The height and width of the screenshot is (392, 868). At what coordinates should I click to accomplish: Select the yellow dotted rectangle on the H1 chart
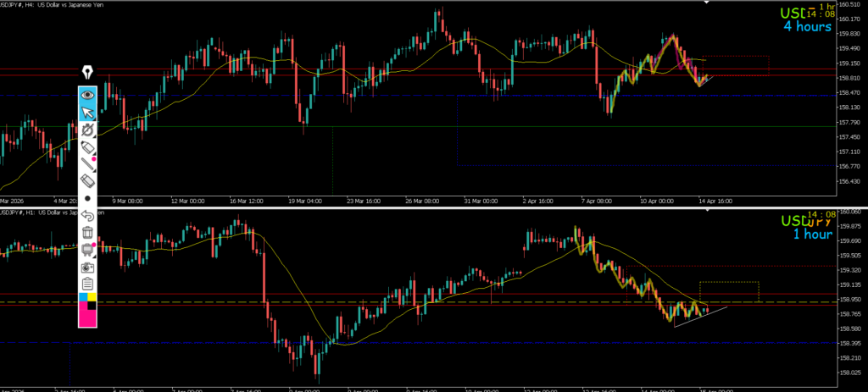tap(729, 290)
